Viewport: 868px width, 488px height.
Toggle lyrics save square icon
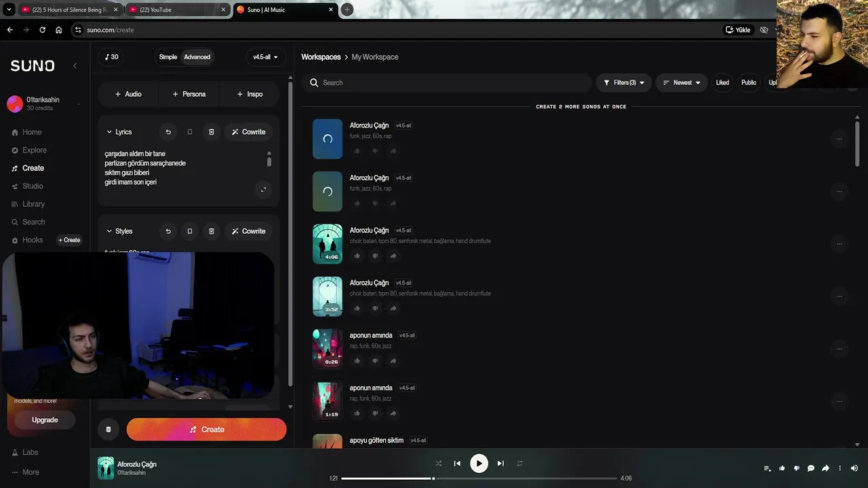(x=190, y=132)
